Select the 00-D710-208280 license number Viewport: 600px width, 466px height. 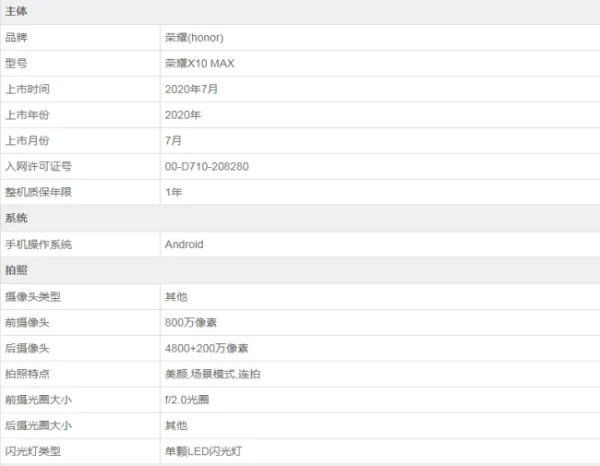pyautogui.click(x=207, y=166)
